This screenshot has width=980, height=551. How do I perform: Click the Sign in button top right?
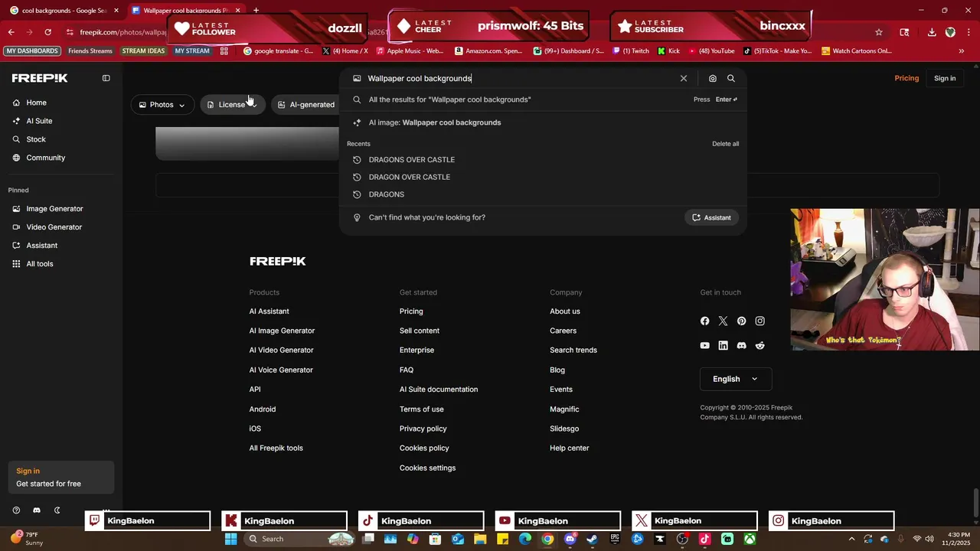945,78
